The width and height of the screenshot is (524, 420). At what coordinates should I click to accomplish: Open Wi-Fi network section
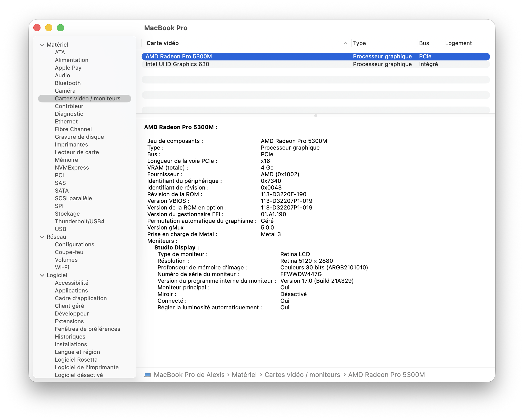(x=62, y=267)
